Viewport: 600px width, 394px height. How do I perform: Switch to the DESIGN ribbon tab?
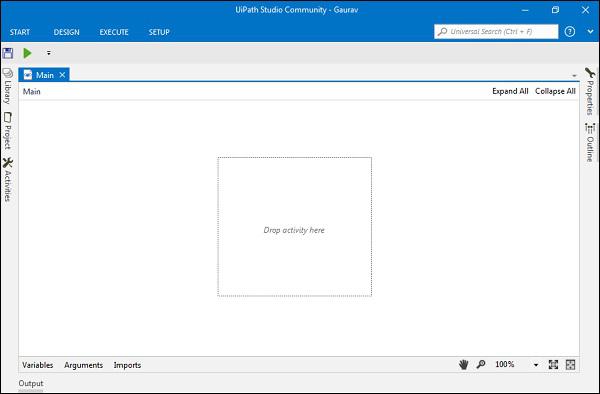[67, 32]
